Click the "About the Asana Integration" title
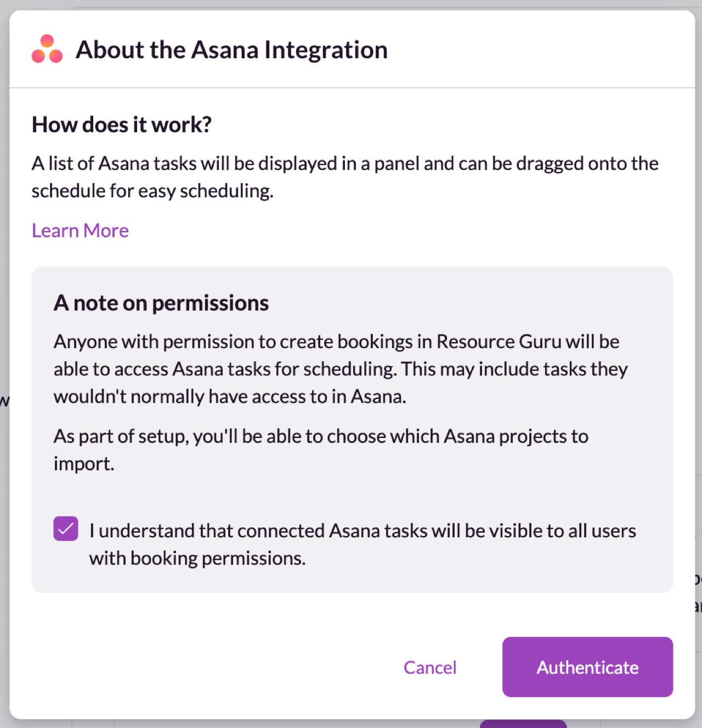Screen dimensions: 702x728 click(x=231, y=50)
